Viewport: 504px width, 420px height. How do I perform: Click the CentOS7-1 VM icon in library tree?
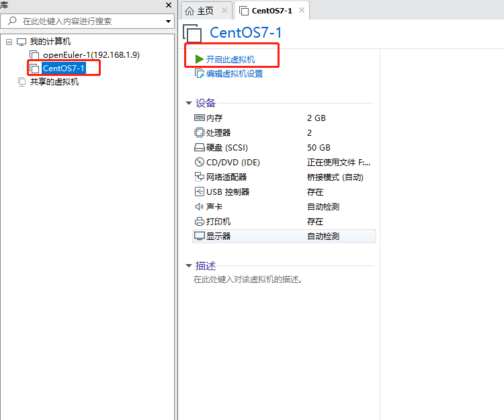click(x=34, y=68)
